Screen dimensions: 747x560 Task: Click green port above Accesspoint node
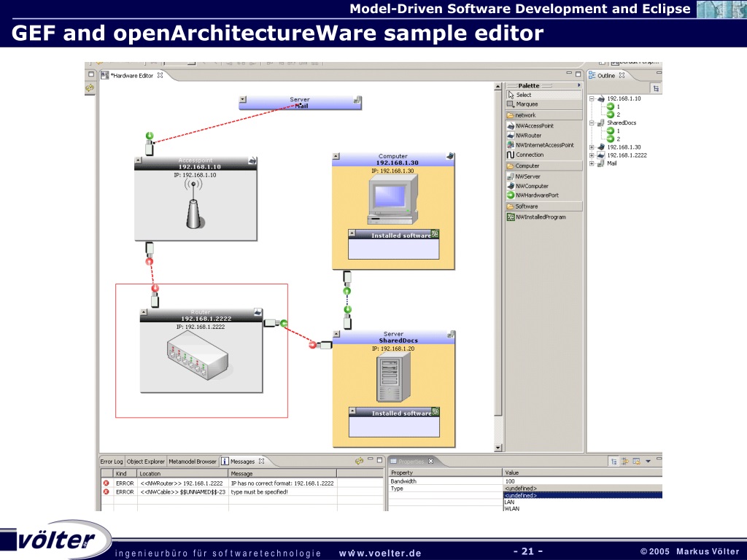tap(150, 136)
